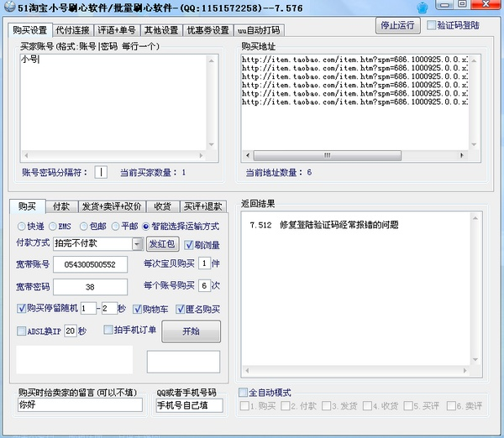Click right arrow of 购买地址 horizontal scrollbar
The width and height of the screenshot is (504, 438).
click(x=462, y=155)
